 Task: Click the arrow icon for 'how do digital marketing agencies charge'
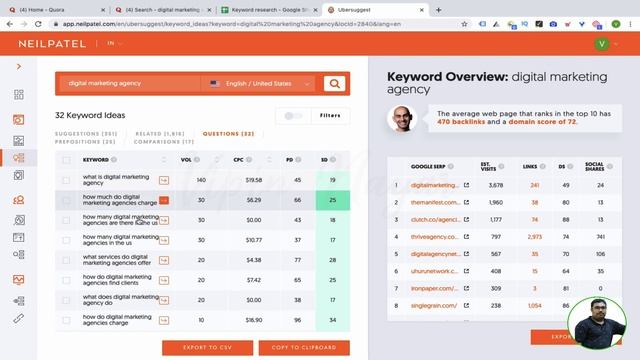coord(164,320)
